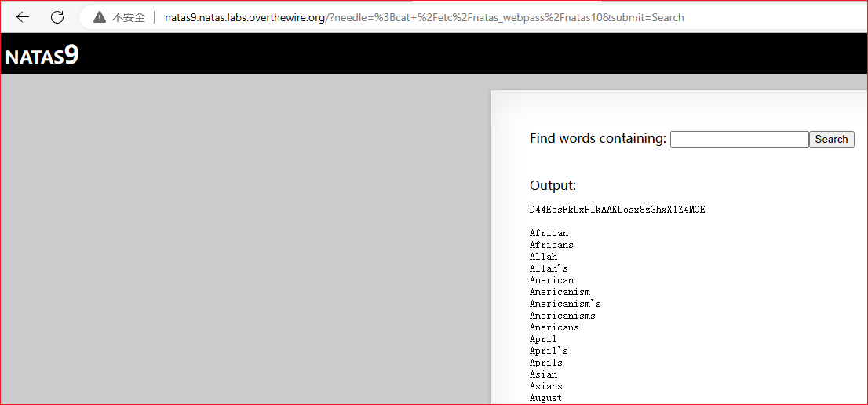
Task: Click into the Find words input box
Action: [739, 140]
